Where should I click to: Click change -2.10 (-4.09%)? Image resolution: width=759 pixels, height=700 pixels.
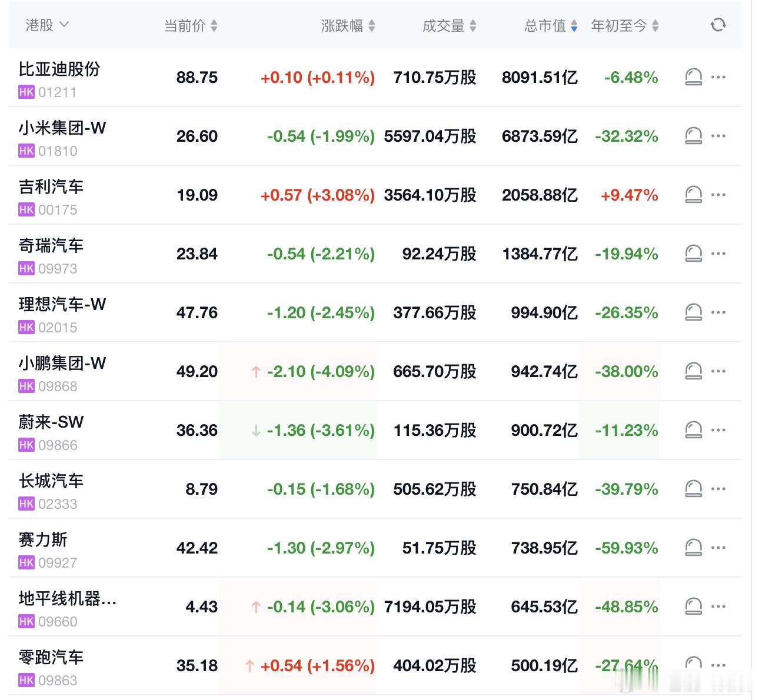coord(321,371)
